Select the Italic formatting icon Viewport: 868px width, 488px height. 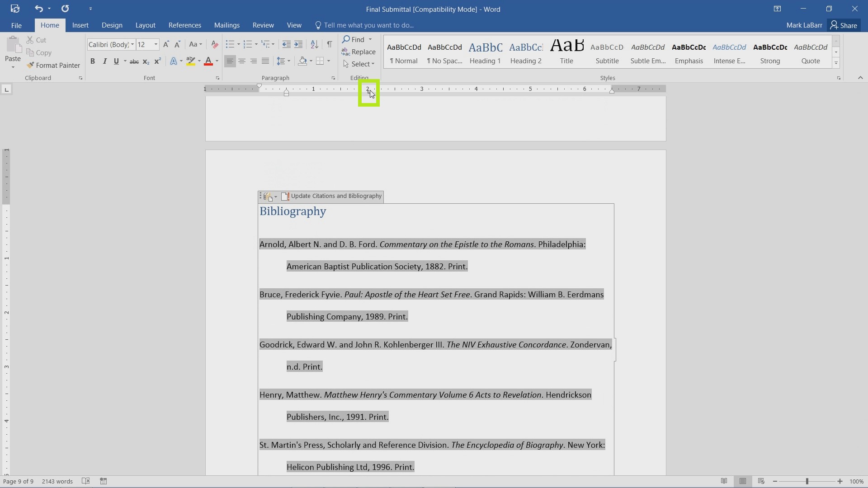(105, 61)
